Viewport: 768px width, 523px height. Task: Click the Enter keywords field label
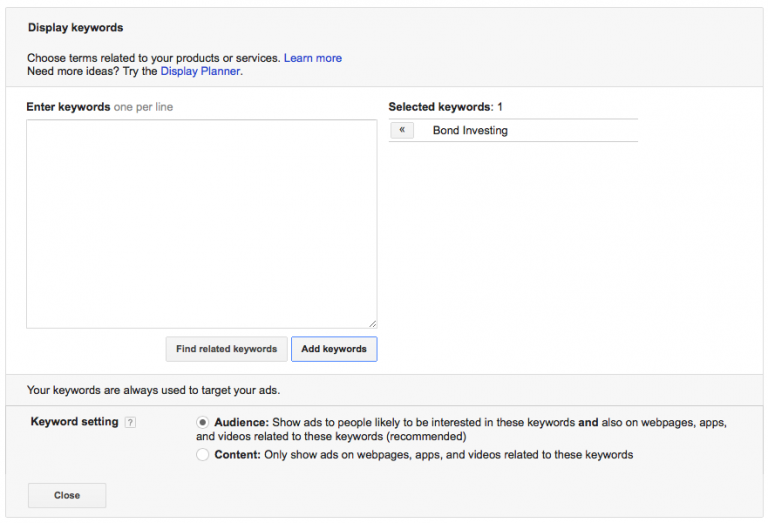click(69, 107)
